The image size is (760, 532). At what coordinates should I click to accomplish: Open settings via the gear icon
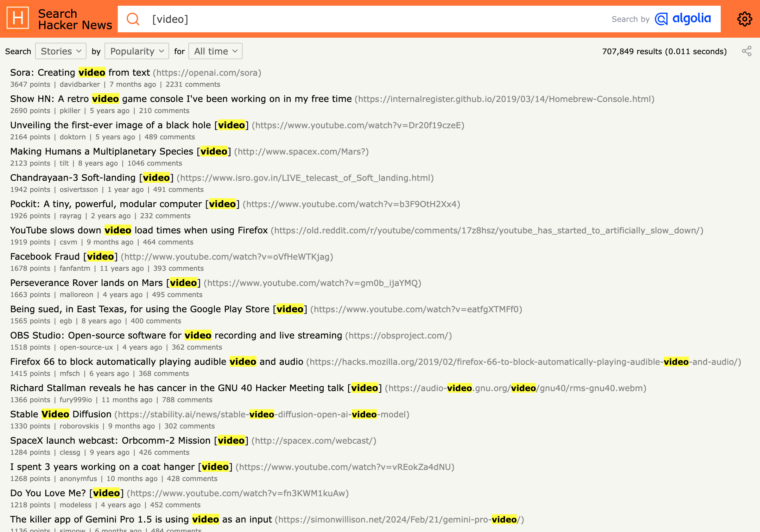pyautogui.click(x=744, y=19)
